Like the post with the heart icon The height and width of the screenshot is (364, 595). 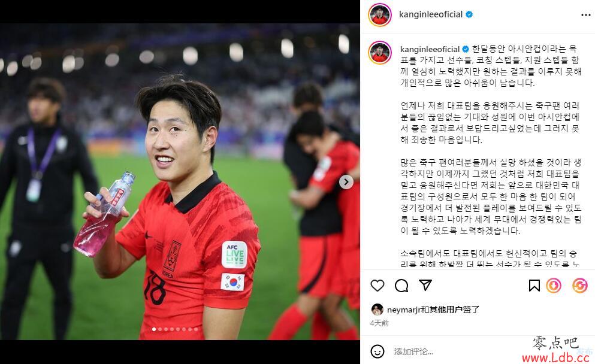(x=377, y=285)
